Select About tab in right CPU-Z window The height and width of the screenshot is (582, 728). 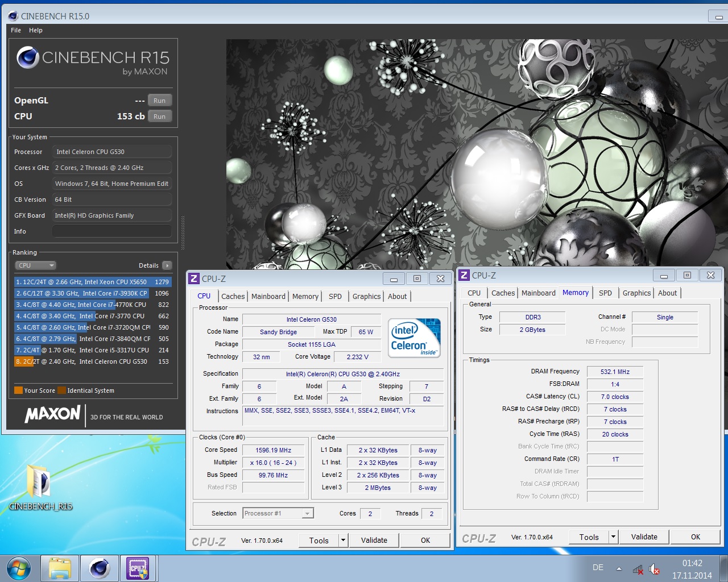668,293
